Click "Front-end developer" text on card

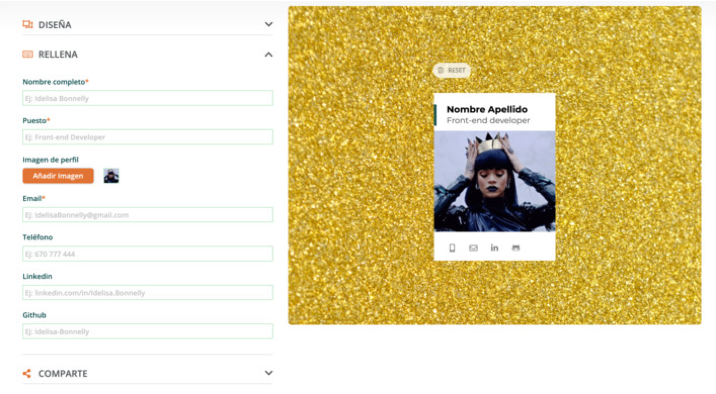[488, 121]
